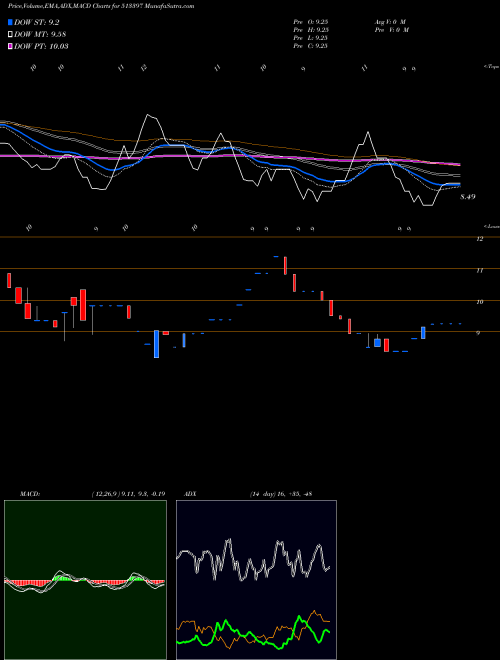Click the chart title mentioning MunafaSutra.com
The image size is (500, 660).
[101, 6]
